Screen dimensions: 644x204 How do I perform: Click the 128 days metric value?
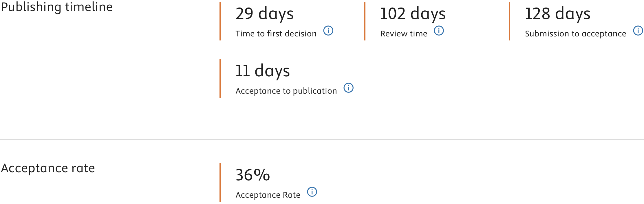tap(558, 14)
